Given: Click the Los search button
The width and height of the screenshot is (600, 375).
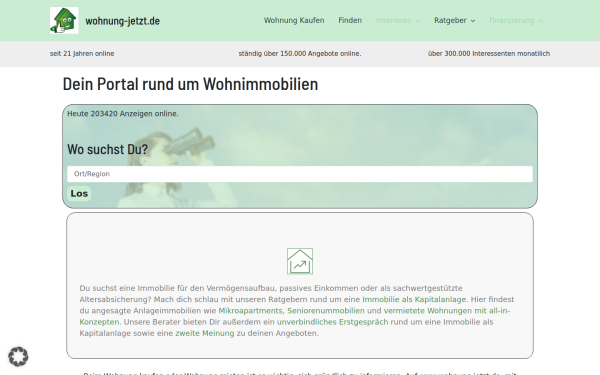Looking at the screenshot, I should point(79,194).
